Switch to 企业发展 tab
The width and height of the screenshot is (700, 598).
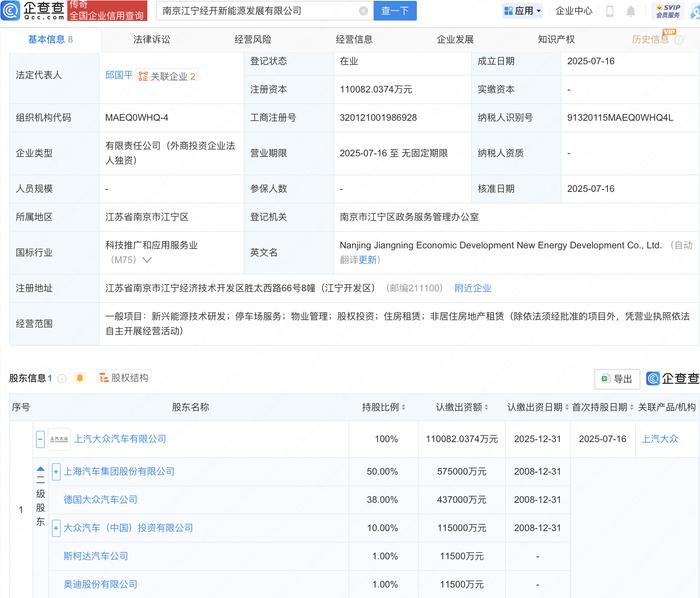click(x=455, y=39)
